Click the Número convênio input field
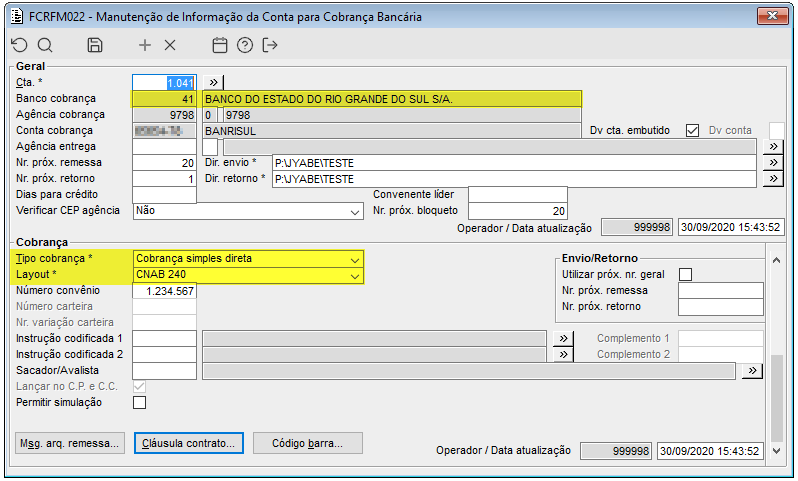This screenshot has width=798, height=481. pyautogui.click(x=165, y=291)
